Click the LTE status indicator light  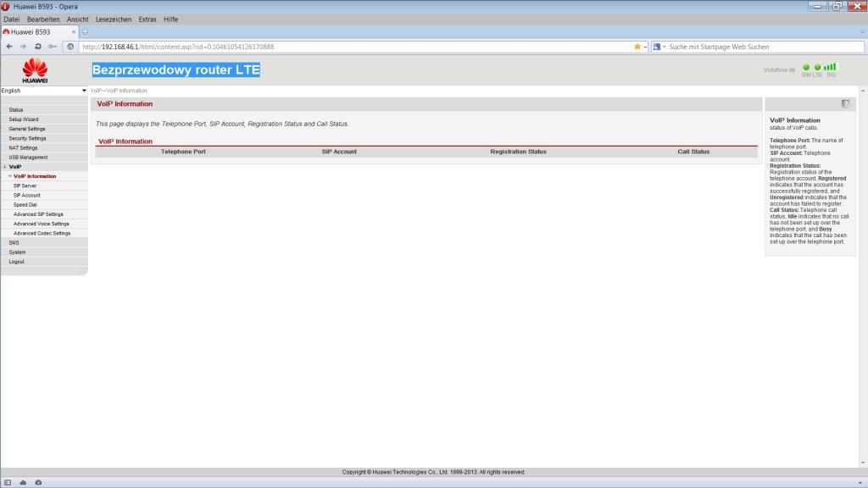click(818, 67)
